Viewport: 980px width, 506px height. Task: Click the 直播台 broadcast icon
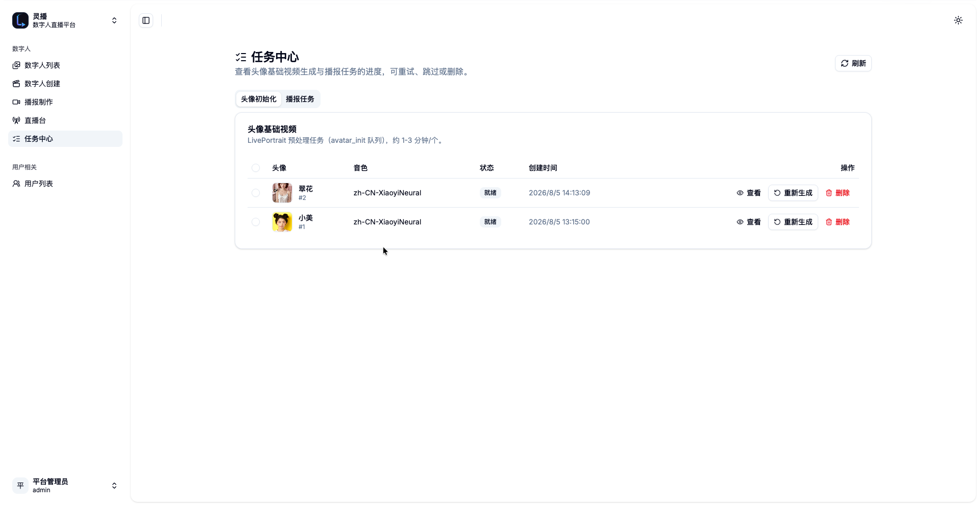(16, 120)
